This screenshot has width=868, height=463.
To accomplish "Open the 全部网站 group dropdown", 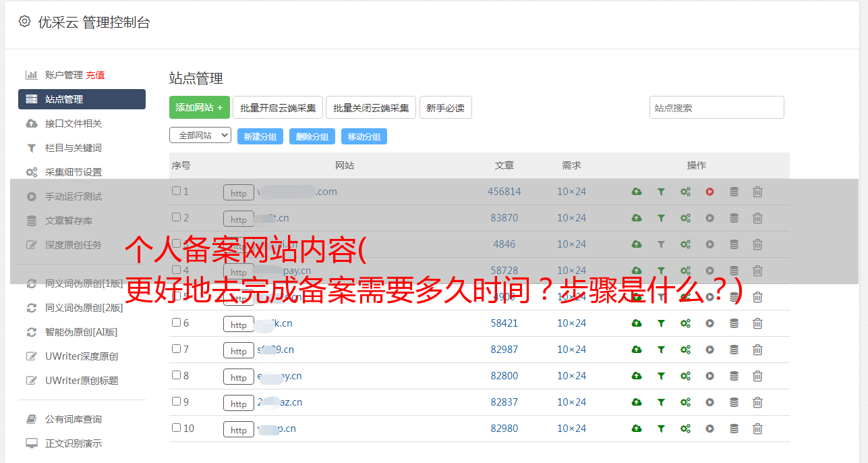I will tap(200, 136).
